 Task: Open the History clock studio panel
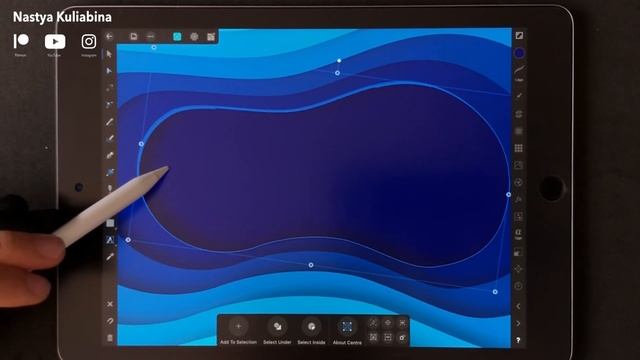518,286
